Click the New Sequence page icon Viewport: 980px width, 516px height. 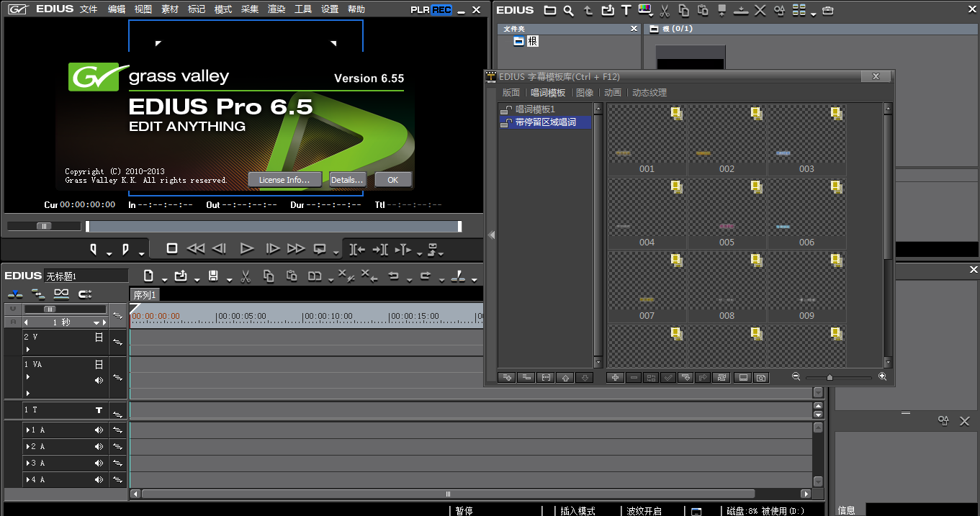148,276
